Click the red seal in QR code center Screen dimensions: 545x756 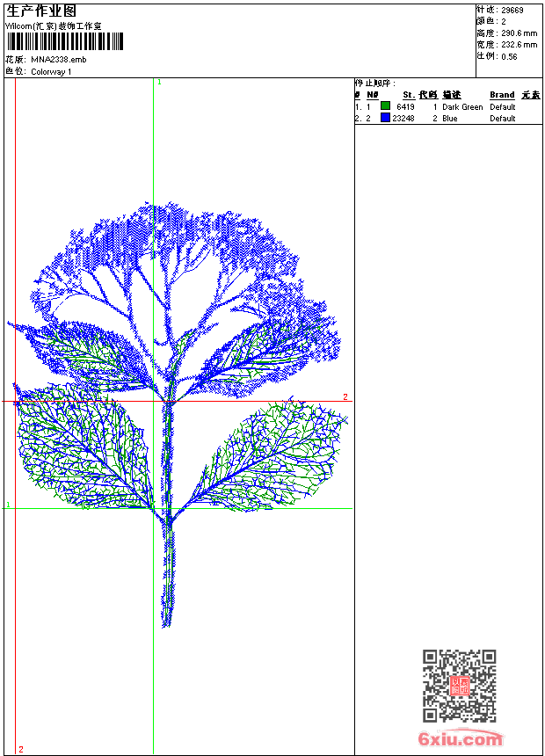click(x=460, y=687)
